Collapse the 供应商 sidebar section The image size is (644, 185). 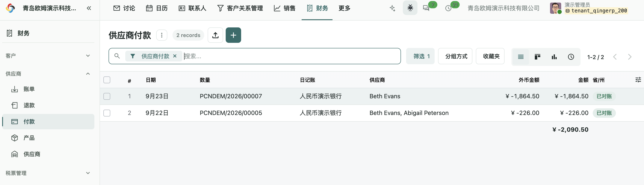tap(48, 74)
